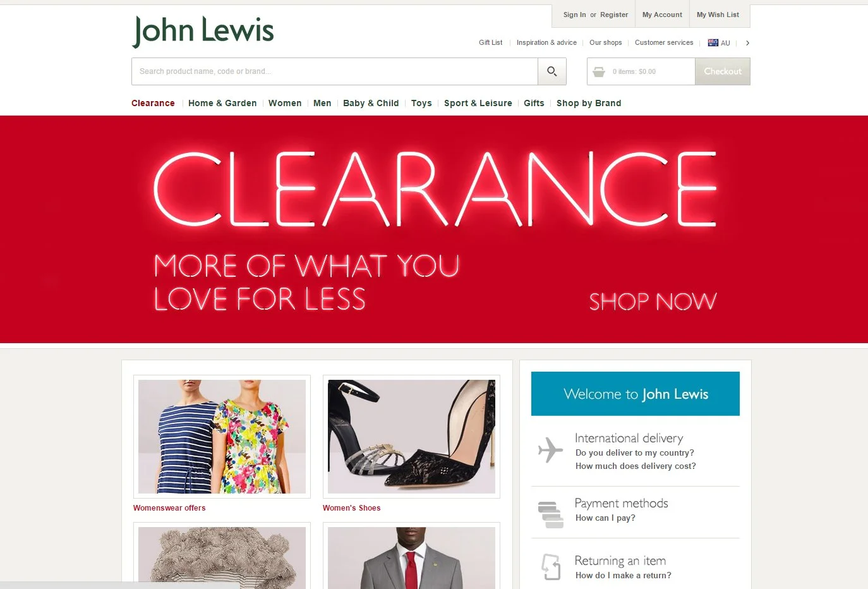Screen dimensions: 868x589
Task: Click SHOP NOW on the Clearance banner
Action: [653, 301]
